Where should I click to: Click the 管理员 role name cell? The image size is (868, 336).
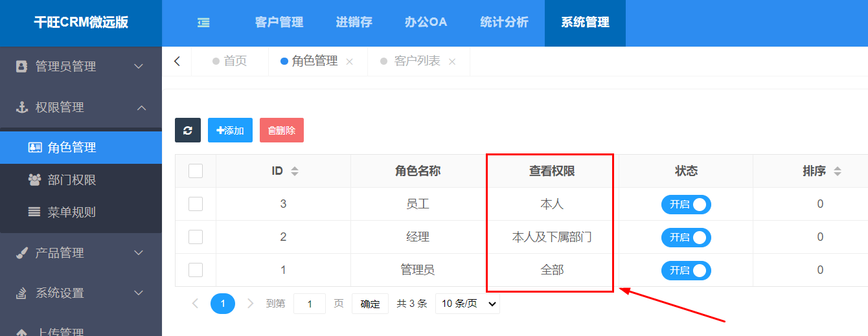coord(418,270)
